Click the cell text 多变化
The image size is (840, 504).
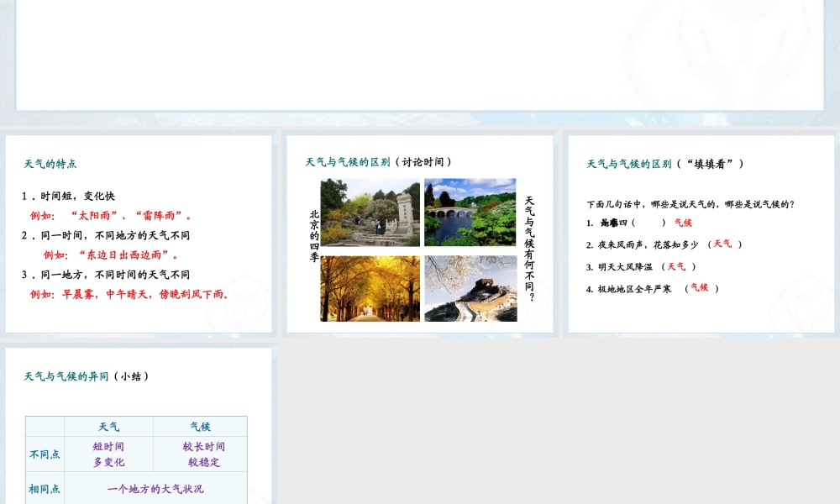pyautogui.click(x=108, y=462)
